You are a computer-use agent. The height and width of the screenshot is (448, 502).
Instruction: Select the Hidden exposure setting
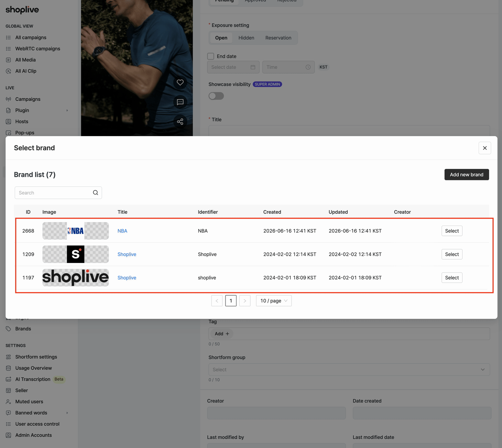tap(246, 38)
